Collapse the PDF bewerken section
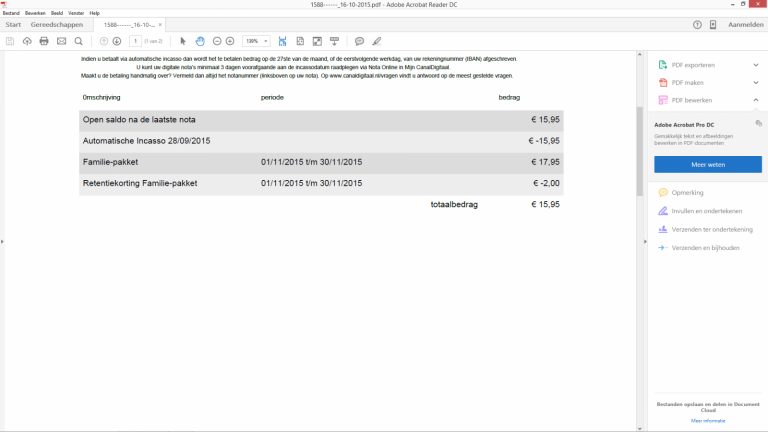The image size is (768, 432). click(x=755, y=101)
